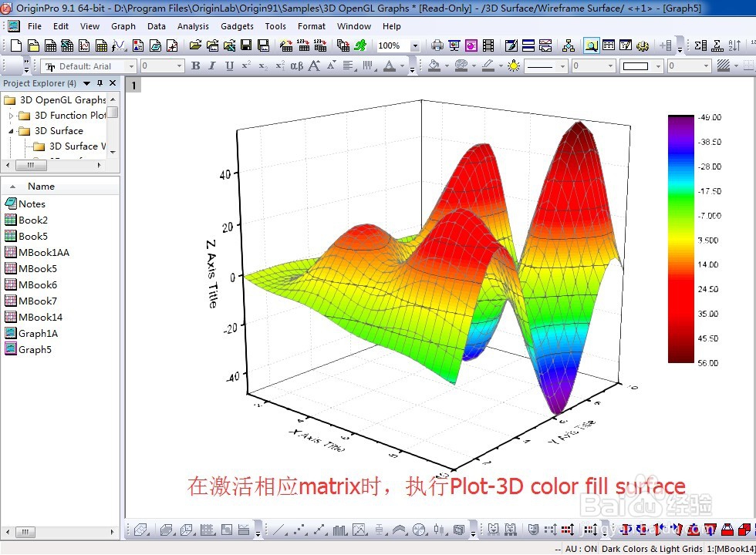
Task: Open the font size dropdown
Action: pyautogui.click(x=179, y=66)
